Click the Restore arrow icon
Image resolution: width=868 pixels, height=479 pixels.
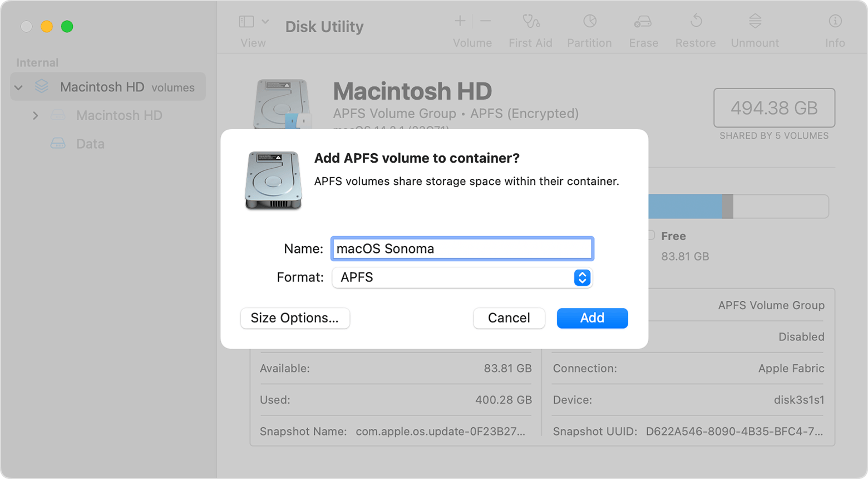point(696,22)
